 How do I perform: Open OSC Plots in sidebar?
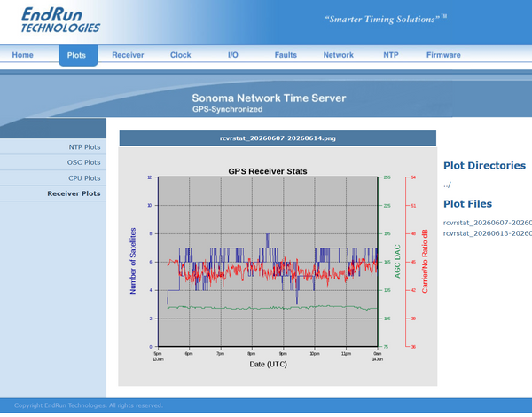83,162
